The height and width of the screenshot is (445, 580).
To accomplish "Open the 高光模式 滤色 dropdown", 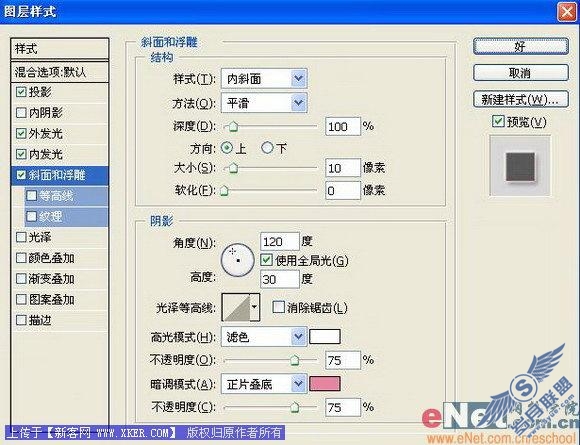I will (x=264, y=337).
